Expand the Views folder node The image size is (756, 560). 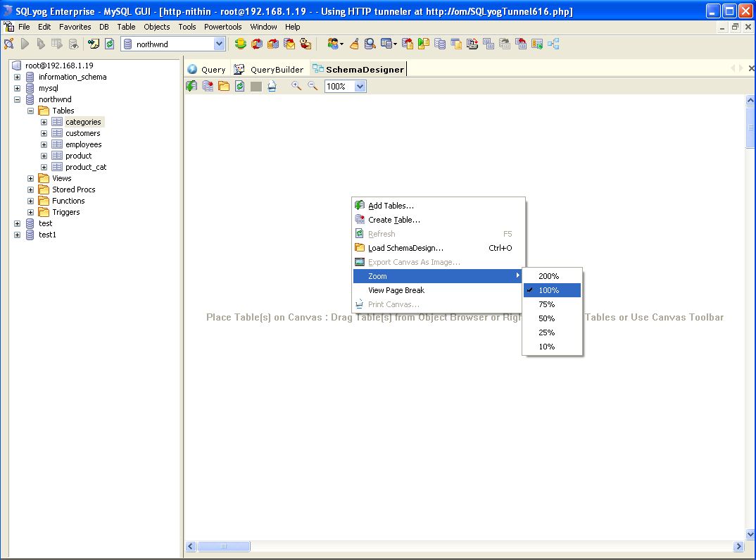pyautogui.click(x=31, y=178)
